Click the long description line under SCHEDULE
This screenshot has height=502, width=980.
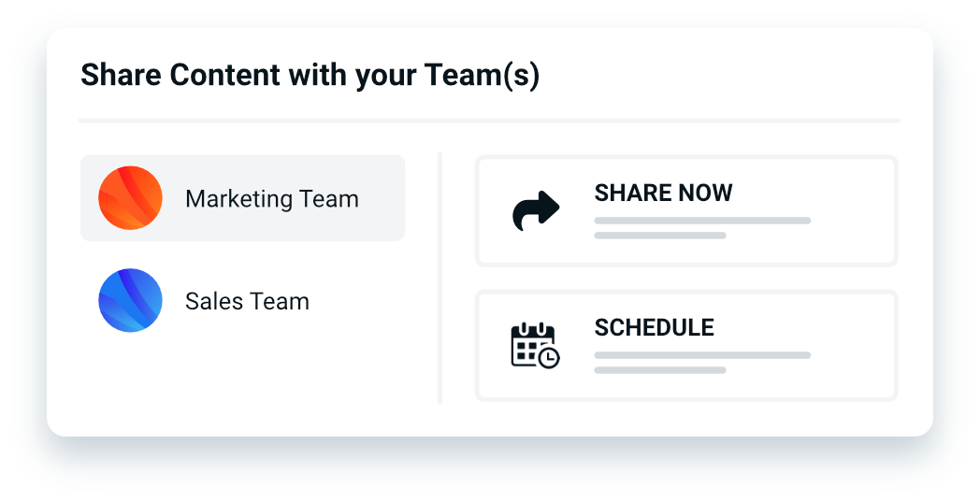click(x=702, y=355)
